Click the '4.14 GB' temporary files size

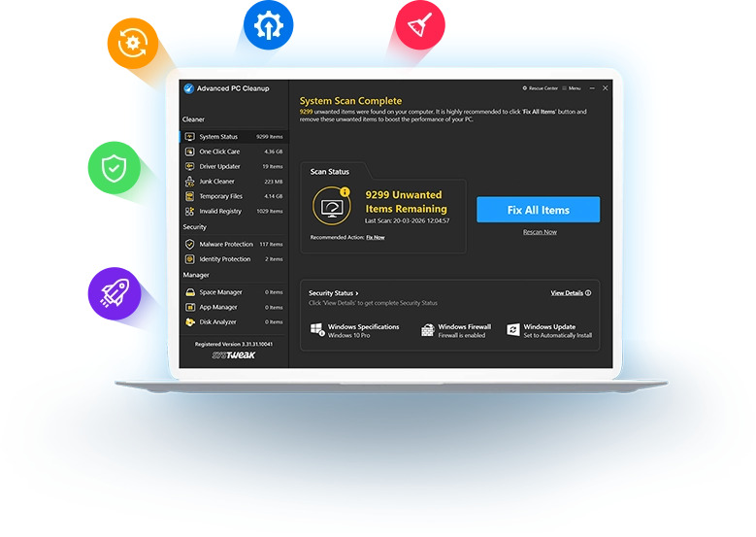pos(274,196)
